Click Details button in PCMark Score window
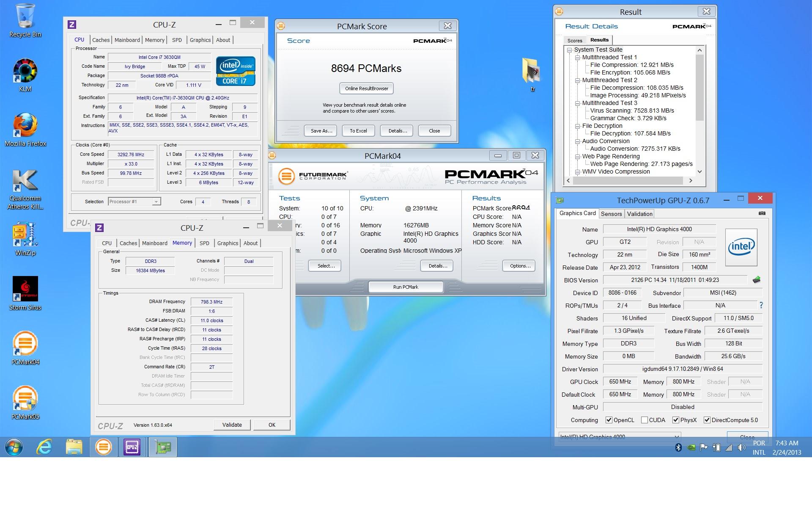812x508 pixels. tap(398, 131)
